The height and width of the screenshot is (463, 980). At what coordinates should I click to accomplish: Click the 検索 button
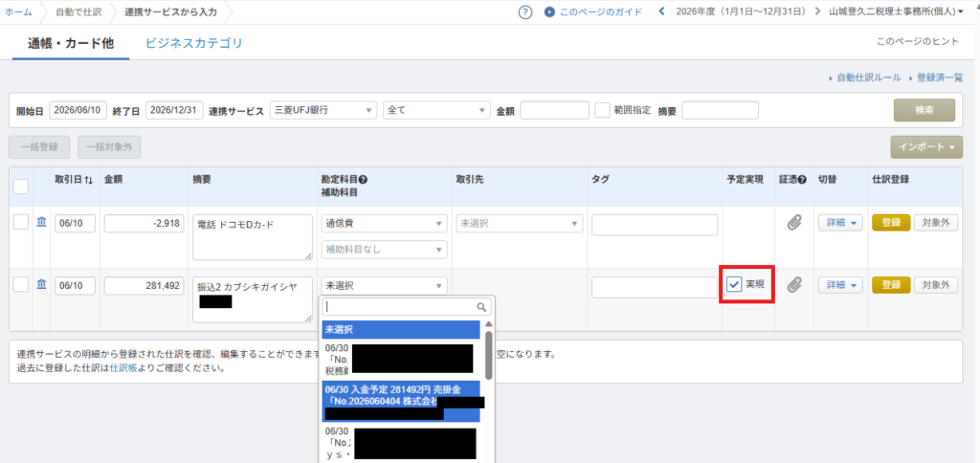(924, 110)
